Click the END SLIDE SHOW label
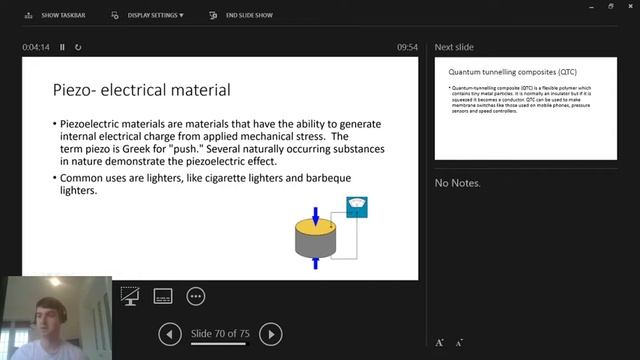Screen dimensions: 640x360 pos(249,16)
